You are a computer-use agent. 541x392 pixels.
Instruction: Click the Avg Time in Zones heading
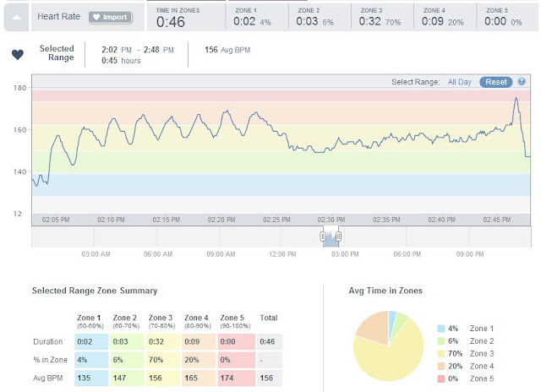coord(385,291)
